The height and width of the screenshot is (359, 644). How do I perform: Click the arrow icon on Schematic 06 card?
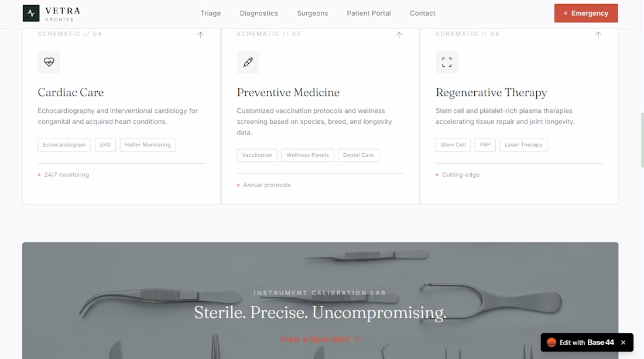(598, 35)
